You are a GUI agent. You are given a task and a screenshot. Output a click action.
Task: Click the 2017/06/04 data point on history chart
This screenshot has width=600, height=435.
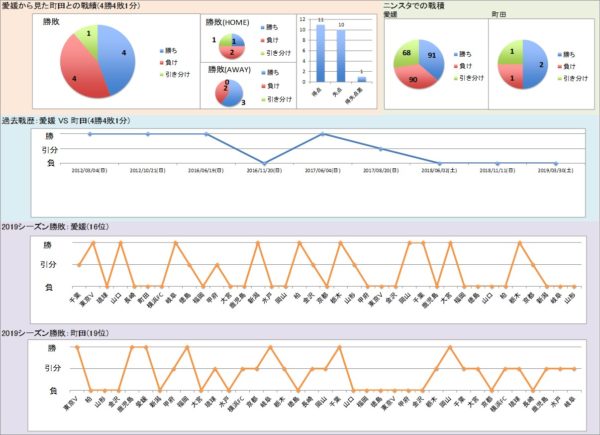(x=322, y=134)
